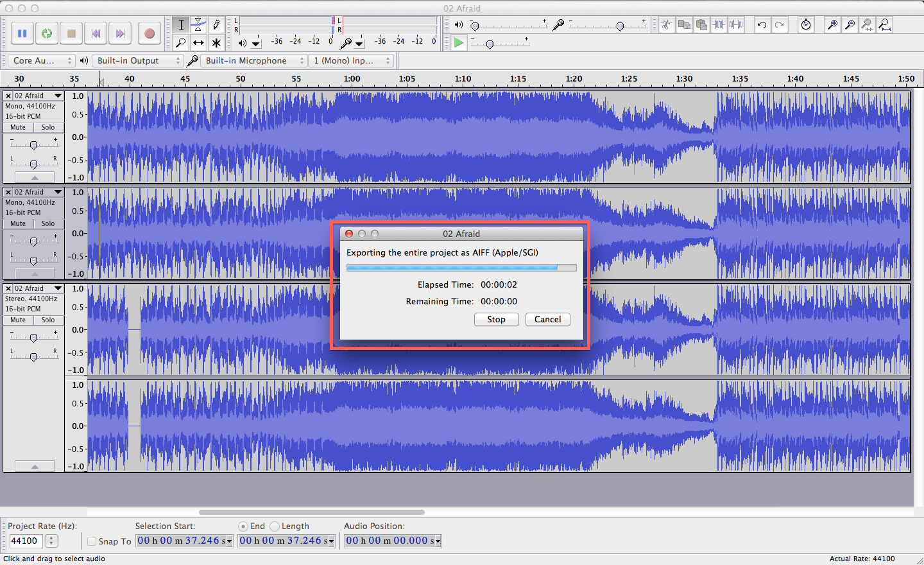The image size is (924, 565).
Task: Select the Length radio button
Action: point(275,526)
